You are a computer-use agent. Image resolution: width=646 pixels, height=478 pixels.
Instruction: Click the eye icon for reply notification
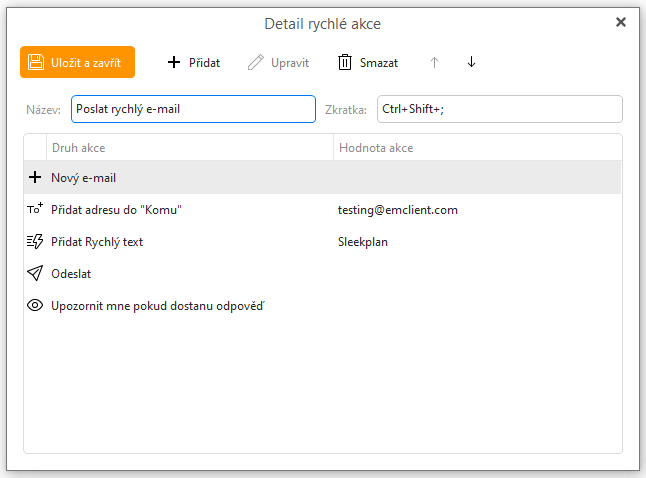coord(35,305)
